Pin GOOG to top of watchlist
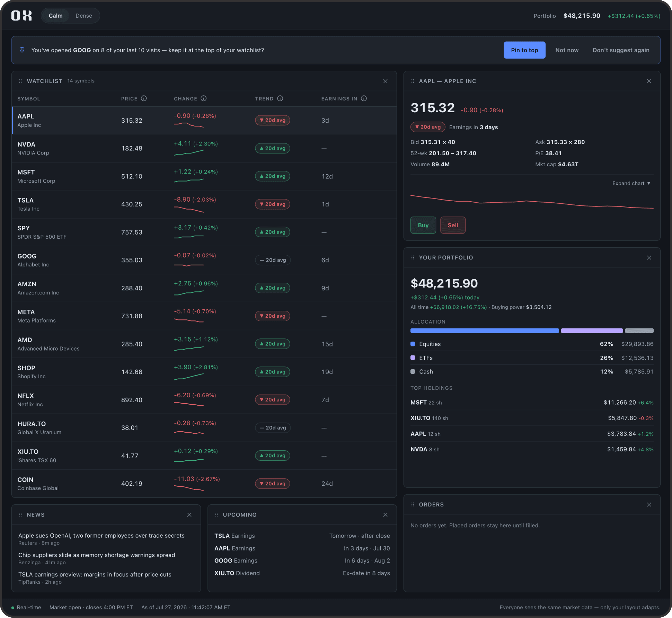Screen dimensions: 672x618 [524, 50]
